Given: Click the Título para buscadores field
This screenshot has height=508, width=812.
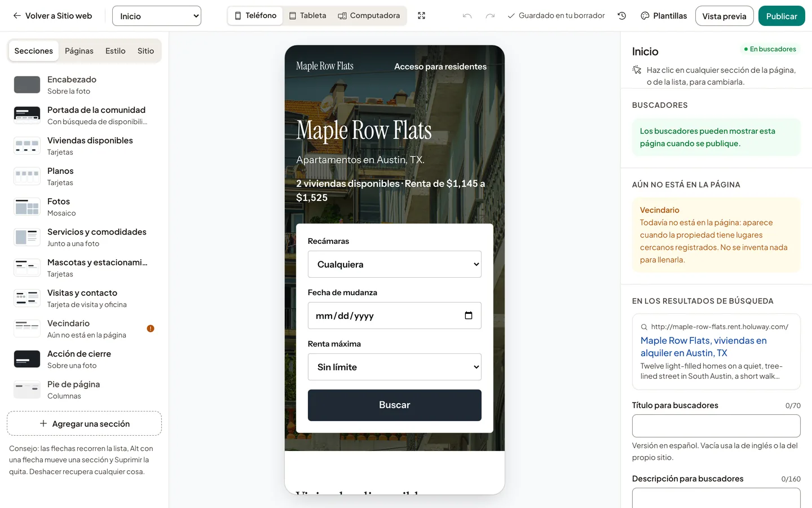Looking at the screenshot, I should (716, 426).
